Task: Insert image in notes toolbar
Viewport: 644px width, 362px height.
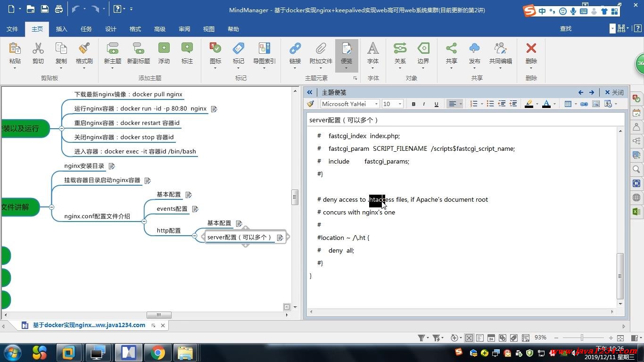Action: point(596,104)
